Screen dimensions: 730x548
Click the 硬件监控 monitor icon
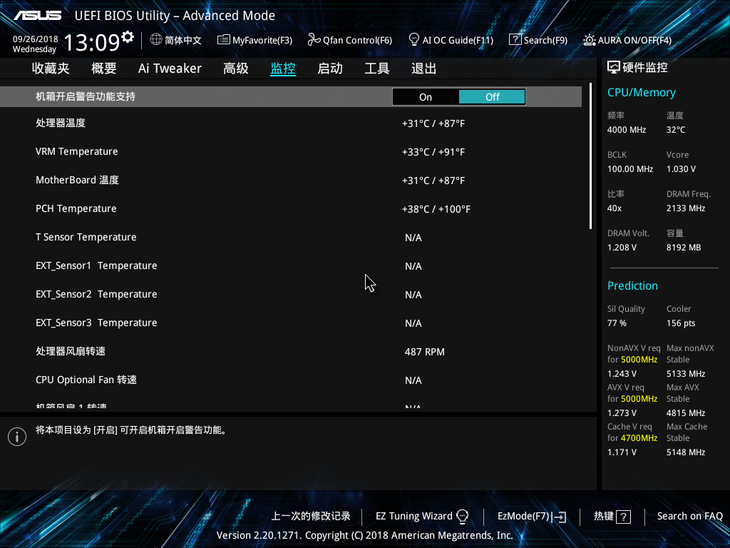[613, 68]
